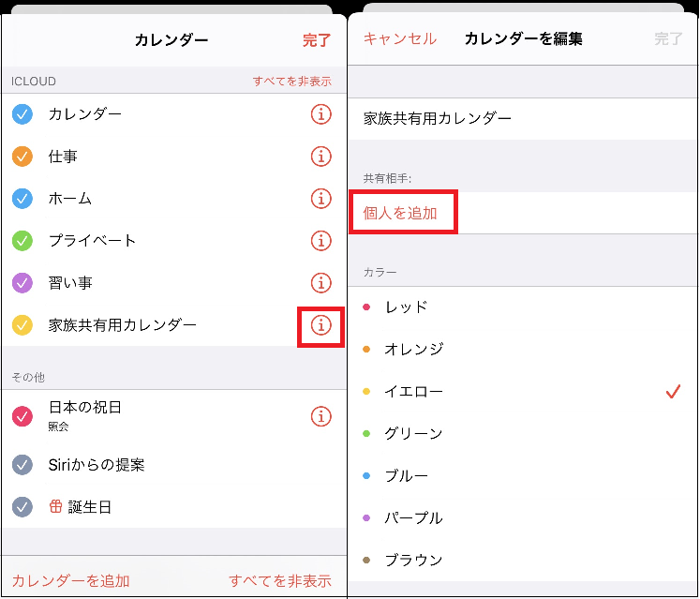Uncheck the 仕事 calendar checkmark
Screen dimensions: 700x599
(22, 157)
